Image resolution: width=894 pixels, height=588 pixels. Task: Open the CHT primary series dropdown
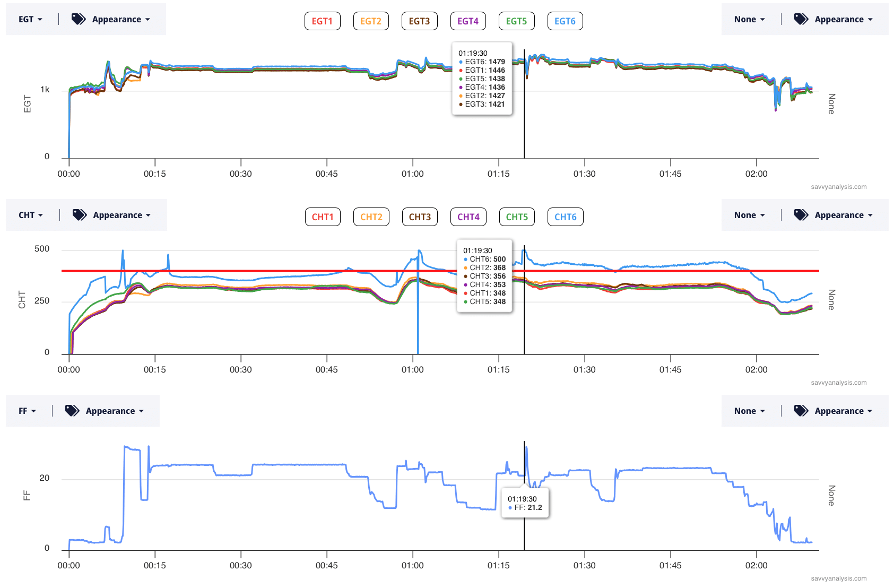pos(31,215)
